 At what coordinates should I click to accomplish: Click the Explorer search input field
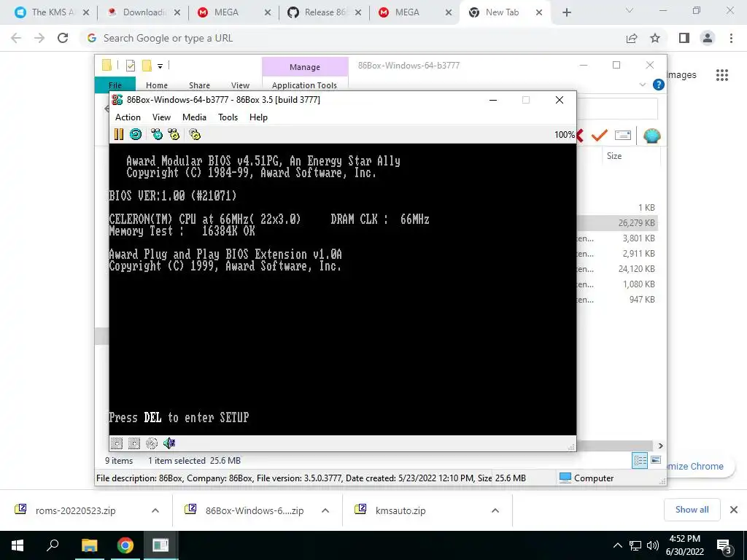click(x=617, y=109)
